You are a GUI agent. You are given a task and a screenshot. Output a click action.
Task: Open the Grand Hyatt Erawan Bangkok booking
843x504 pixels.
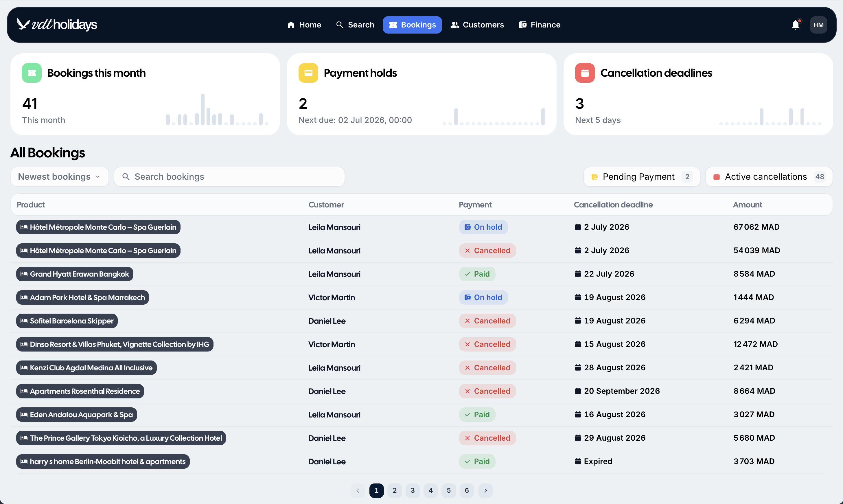[x=75, y=274]
